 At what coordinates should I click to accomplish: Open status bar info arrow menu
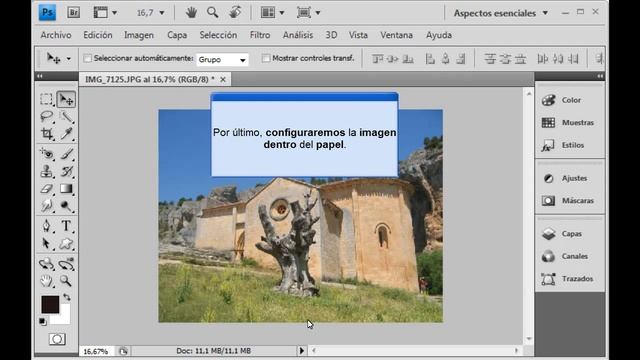pyautogui.click(x=302, y=351)
